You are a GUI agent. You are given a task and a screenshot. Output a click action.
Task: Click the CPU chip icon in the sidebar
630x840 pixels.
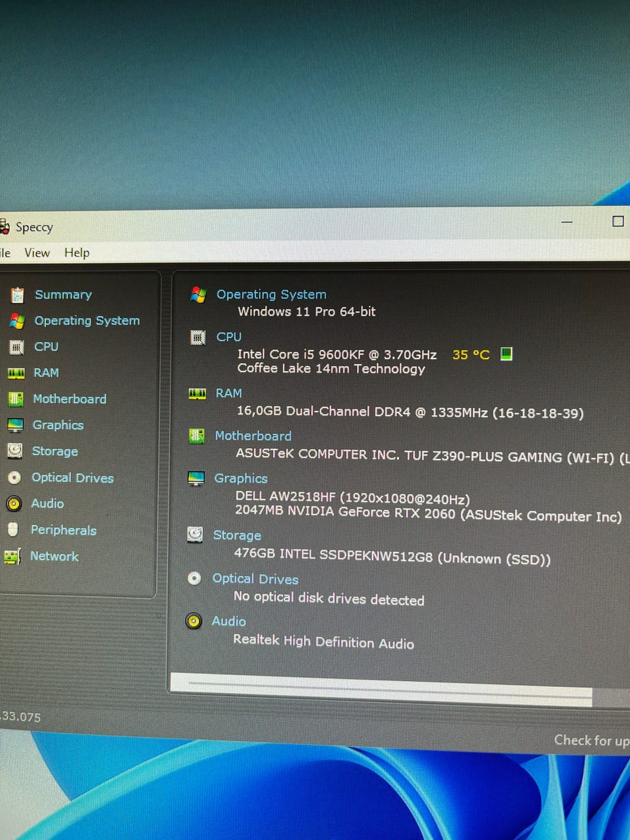coord(16,346)
